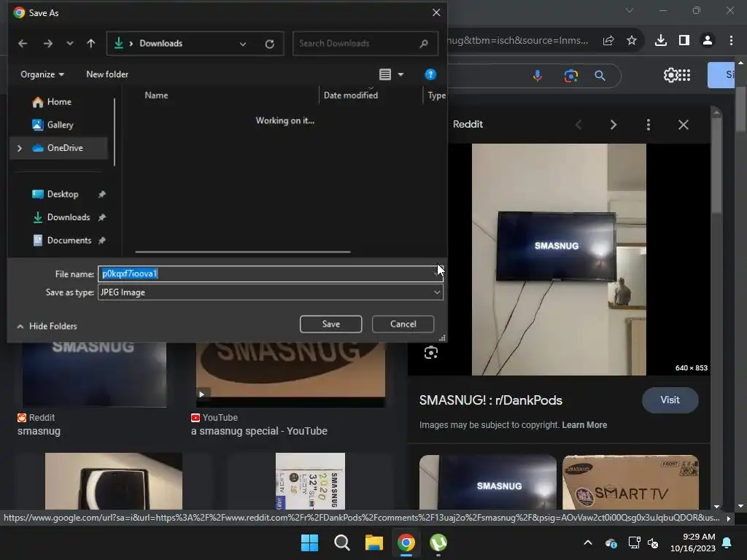Image resolution: width=747 pixels, height=560 pixels.
Task: Go up one folder level
Action: pyautogui.click(x=91, y=43)
